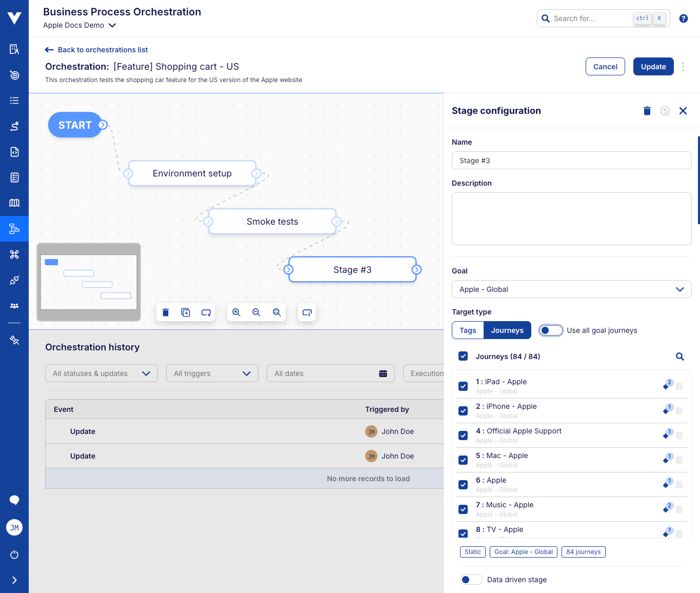Delete the stage with the trash icon in Stage configuration
Screen dimensions: 700x593
[647, 111]
